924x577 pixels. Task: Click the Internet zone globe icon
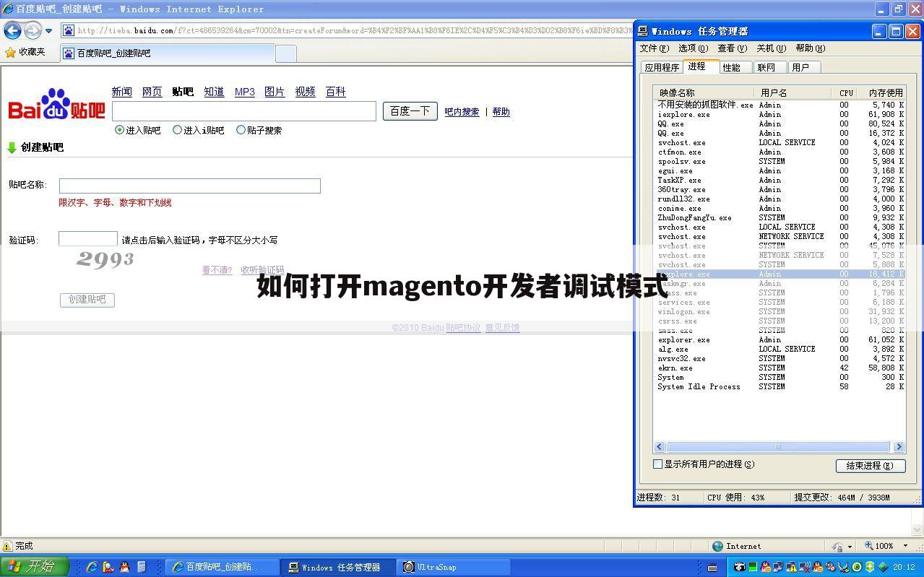click(717, 546)
